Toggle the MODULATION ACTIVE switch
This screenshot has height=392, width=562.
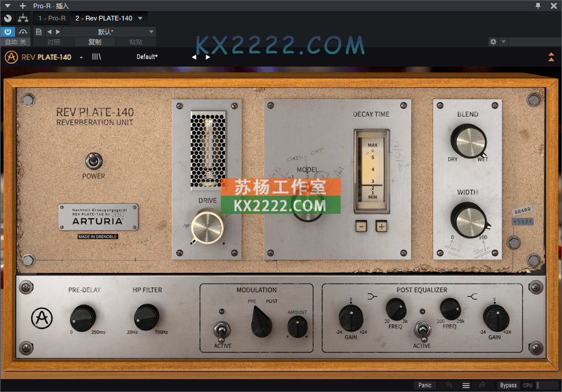222,331
